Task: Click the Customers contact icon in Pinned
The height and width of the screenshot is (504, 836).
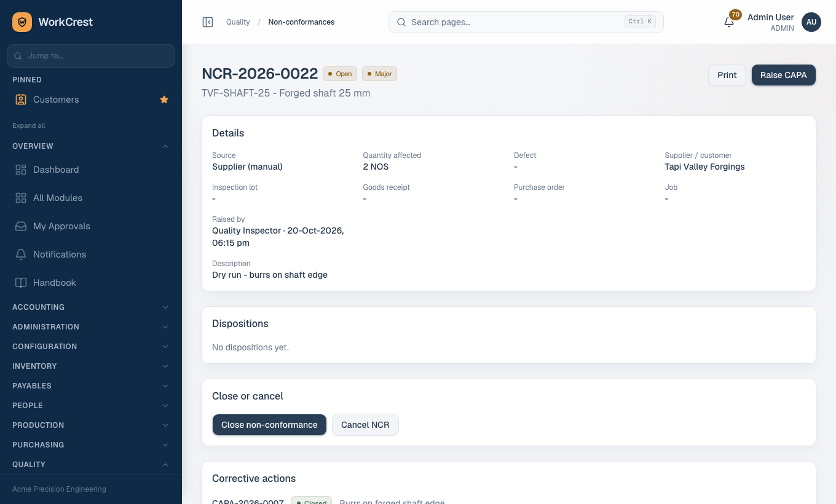Action: click(21, 100)
